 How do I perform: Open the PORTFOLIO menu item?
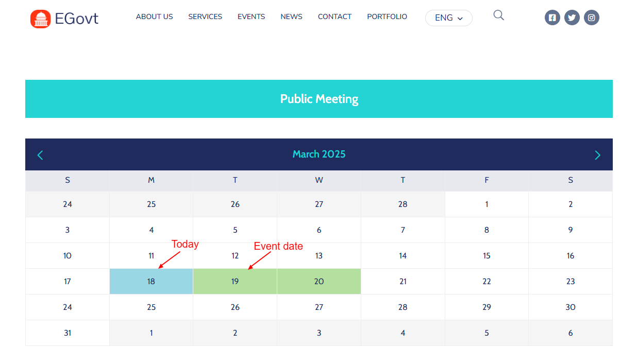(387, 16)
